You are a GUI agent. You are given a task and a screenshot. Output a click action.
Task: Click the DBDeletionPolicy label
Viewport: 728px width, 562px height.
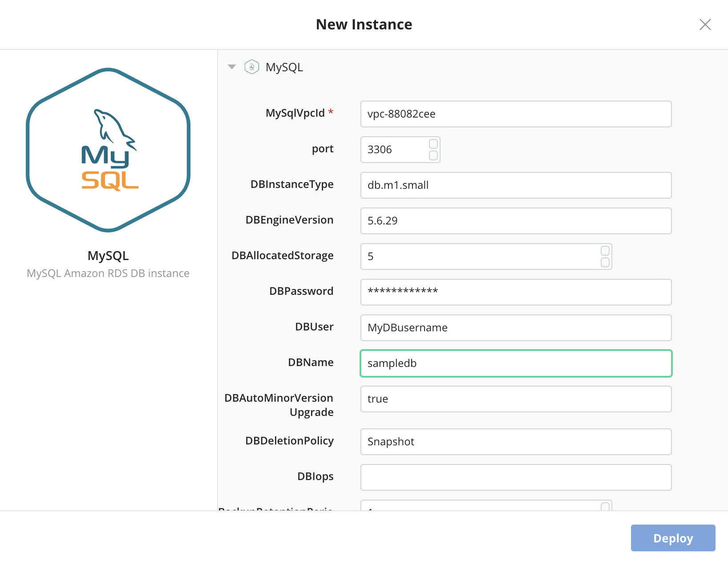pos(289,441)
